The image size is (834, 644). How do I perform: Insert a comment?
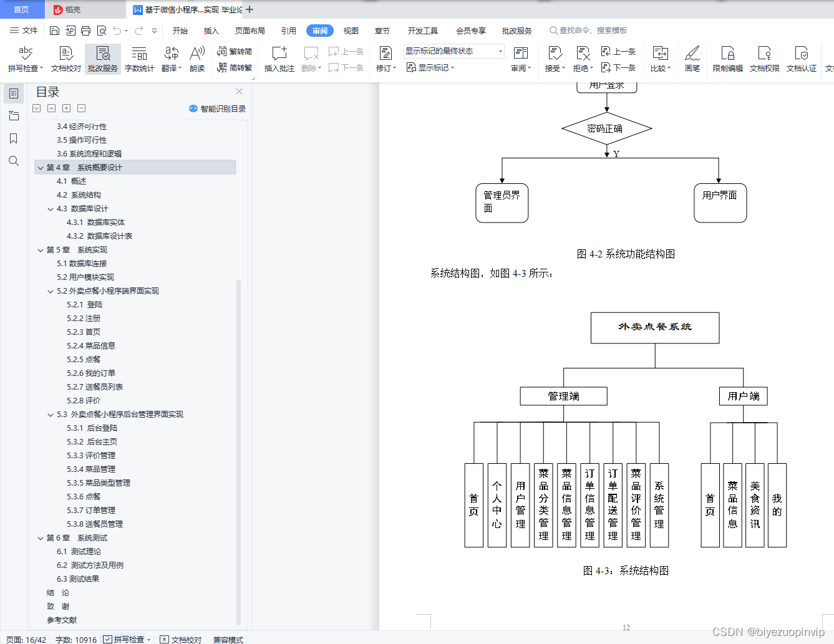[279, 59]
